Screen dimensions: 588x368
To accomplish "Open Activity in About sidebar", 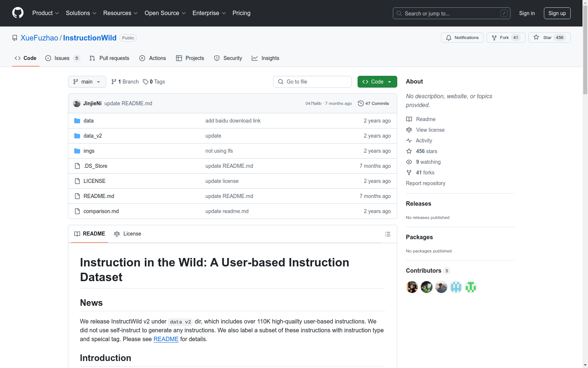I will [419, 141].
